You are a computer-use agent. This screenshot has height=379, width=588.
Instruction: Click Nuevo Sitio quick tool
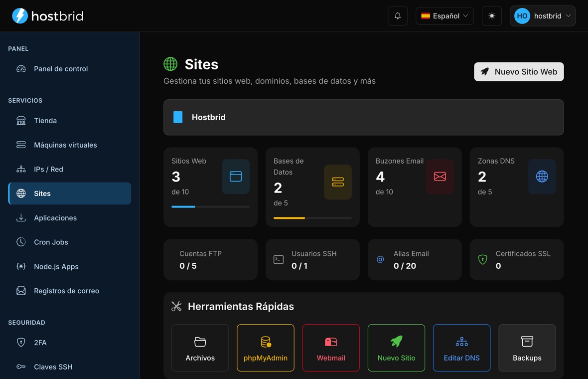coord(396,348)
